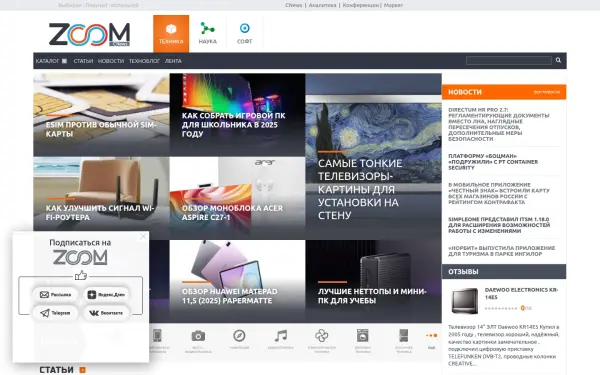The height and width of the screenshot is (375, 600).
Task: Select the refrigerator category icon
Action: 404,336
